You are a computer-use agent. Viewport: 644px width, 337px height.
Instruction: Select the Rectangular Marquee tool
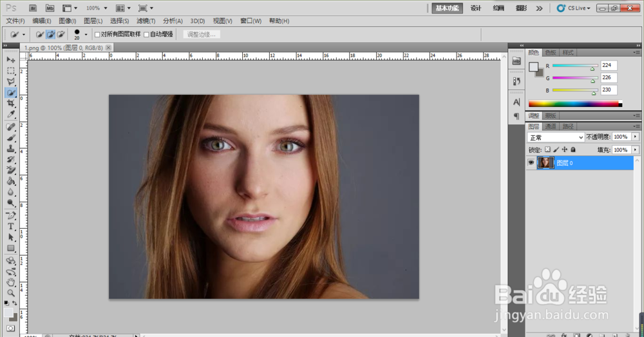tap(11, 71)
